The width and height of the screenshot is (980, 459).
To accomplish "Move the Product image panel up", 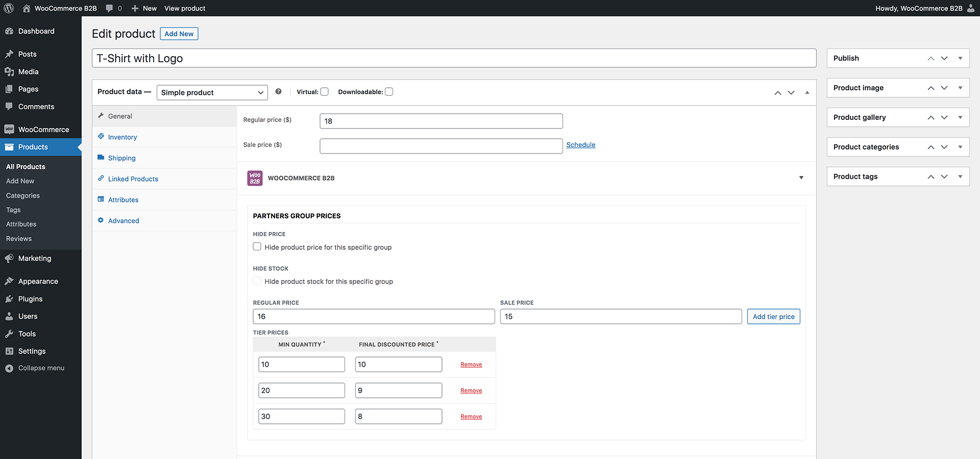I will [x=931, y=88].
